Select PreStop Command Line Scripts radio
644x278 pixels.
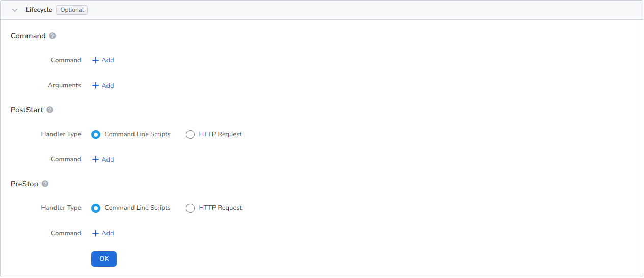click(96, 208)
